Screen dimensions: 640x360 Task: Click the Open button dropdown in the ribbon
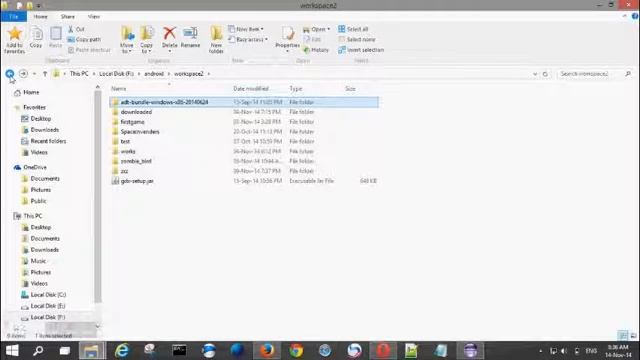coord(316,29)
